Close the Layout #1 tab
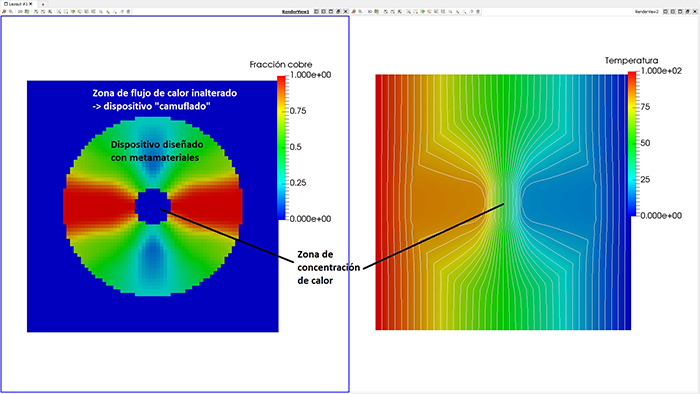Image resolution: width=700 pixels, height=394 pixels. click(30, 4)
